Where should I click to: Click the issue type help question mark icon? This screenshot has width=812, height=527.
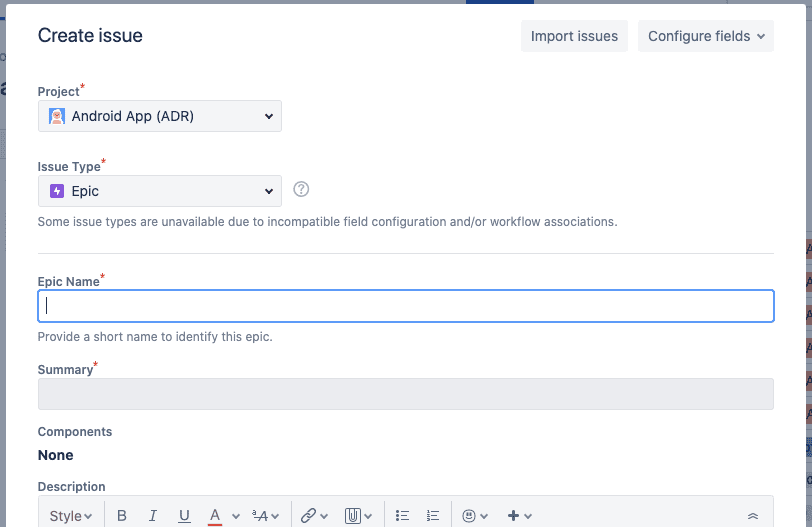pyautogui.click(x=301, y=189)
